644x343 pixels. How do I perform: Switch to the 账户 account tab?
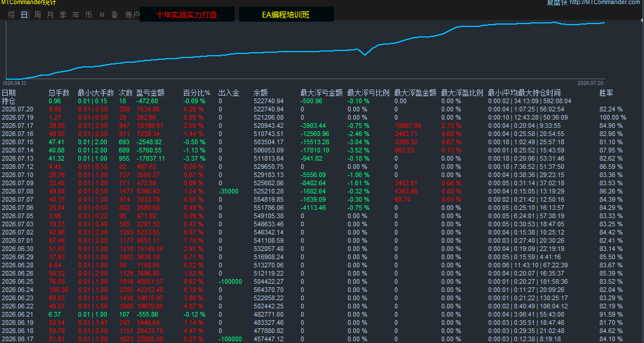[x=132, y=15]
